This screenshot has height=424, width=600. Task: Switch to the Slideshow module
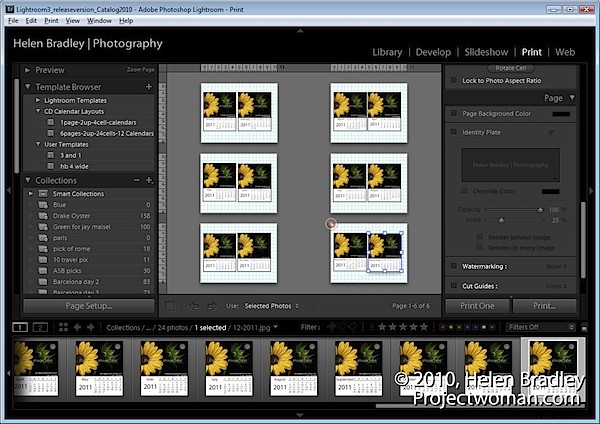[486, 52]
